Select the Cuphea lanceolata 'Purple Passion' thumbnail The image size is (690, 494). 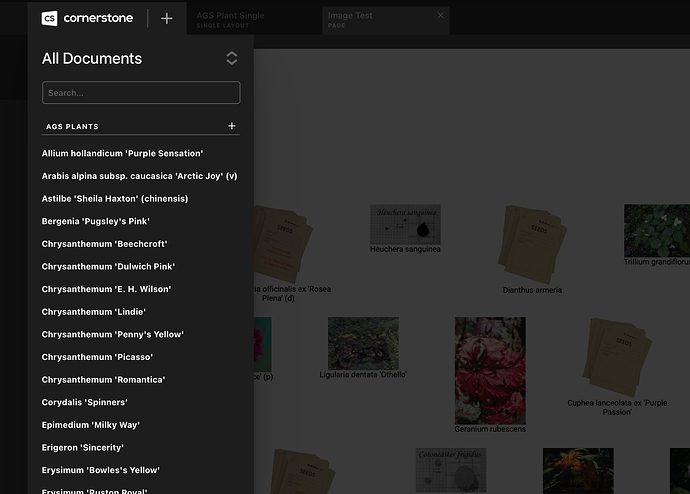point(617,357)
